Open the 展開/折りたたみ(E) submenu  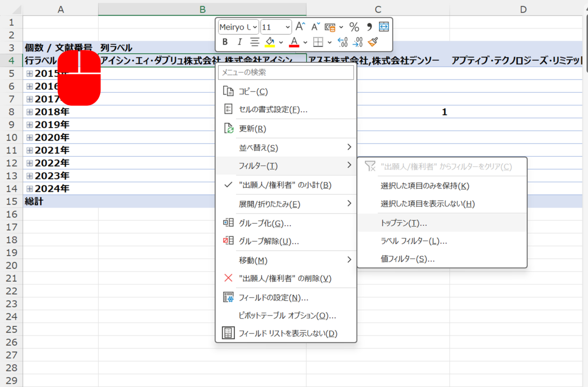pos(286,204)
